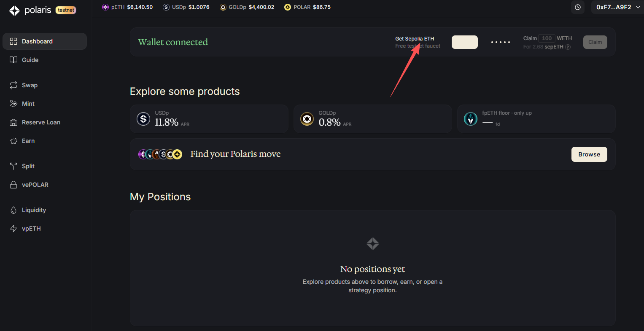This screenshot has width=644, height=331.
Task: Click the Find your Polaris move text
Action: tap(235, 154)
